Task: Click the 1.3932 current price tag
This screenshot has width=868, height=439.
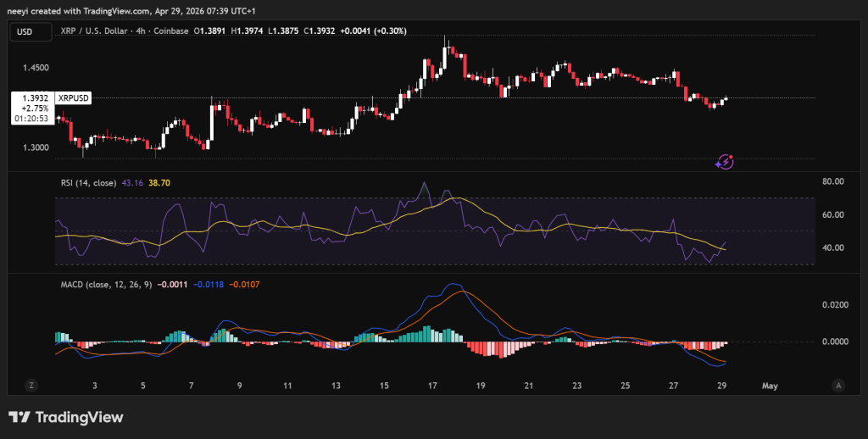Action: tap(32, 98)
